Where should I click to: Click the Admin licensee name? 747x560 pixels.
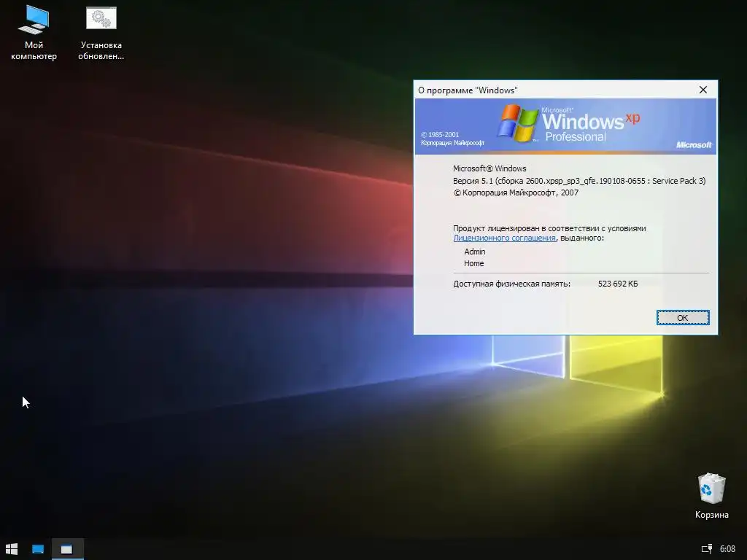pyautogui.click(x=474, y=252)
